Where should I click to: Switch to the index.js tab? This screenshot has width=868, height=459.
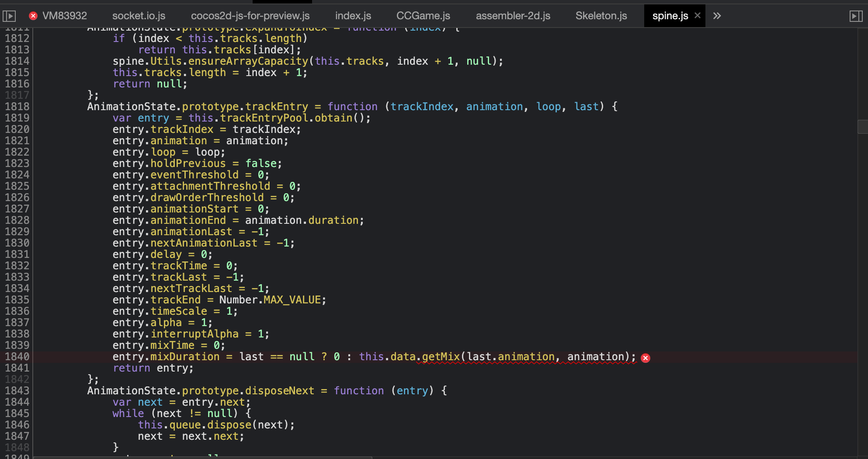[x=353, y=16]
